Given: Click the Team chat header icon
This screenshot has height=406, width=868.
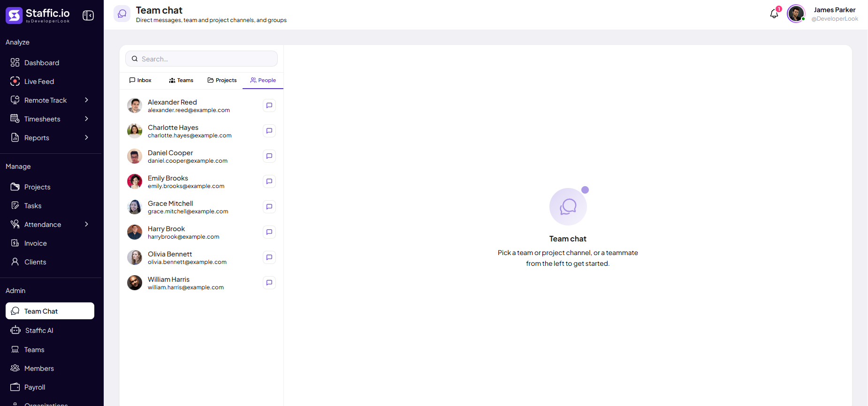Looking at the screenshot, I should (x=122, y=14).
